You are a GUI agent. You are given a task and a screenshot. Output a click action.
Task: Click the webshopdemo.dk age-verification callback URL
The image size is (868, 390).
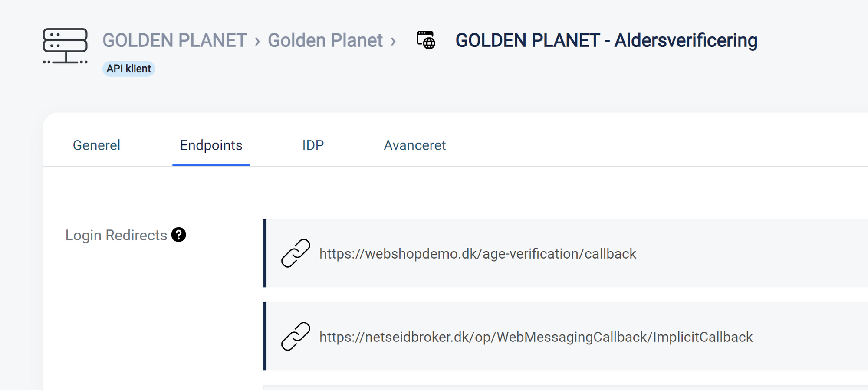[477, 253]
